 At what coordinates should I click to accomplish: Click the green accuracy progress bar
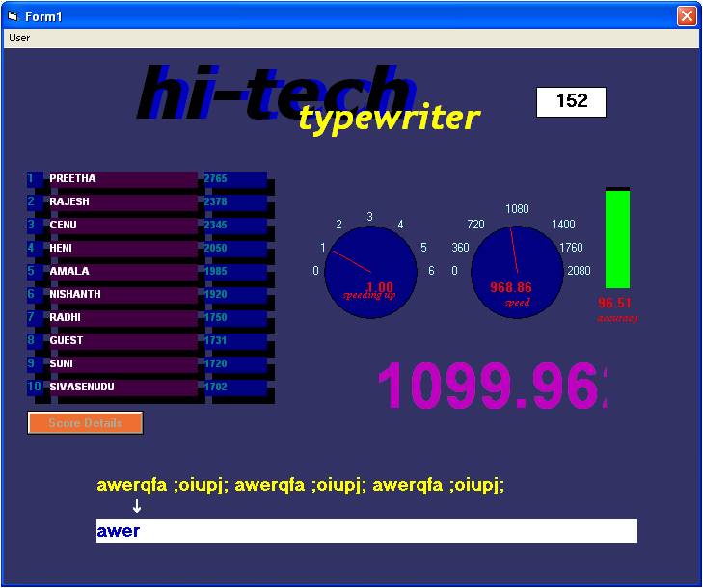[618, 238]
